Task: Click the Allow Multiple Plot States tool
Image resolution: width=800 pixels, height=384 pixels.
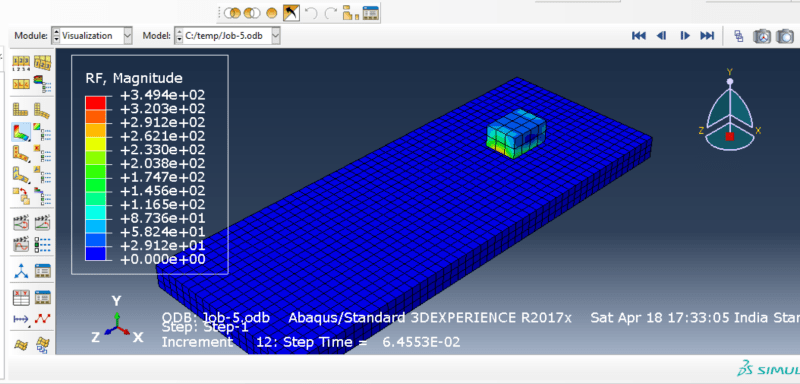Action: (x=20, y=196)
